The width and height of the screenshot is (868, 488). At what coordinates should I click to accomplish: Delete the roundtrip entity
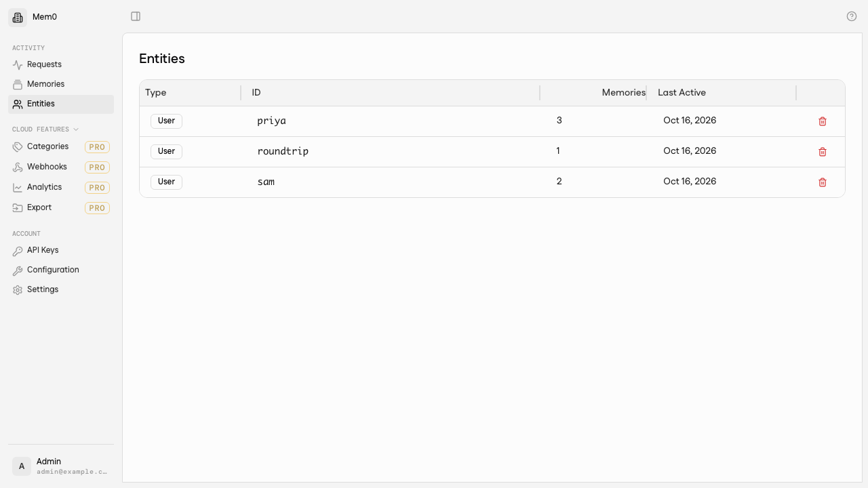coord(823,152)
